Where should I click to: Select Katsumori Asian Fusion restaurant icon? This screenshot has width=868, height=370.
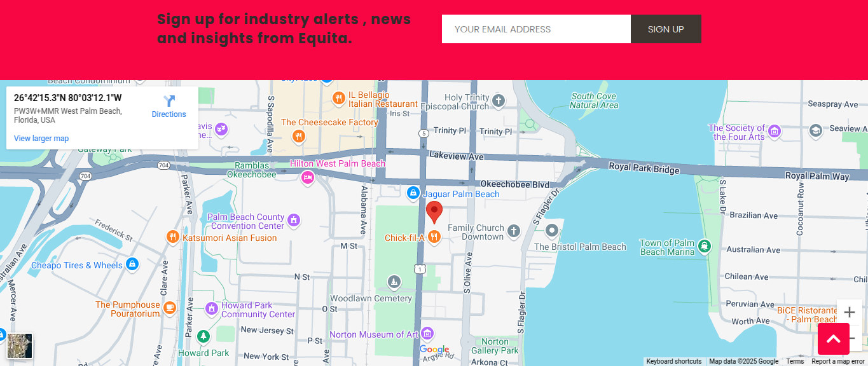[173, 237]
